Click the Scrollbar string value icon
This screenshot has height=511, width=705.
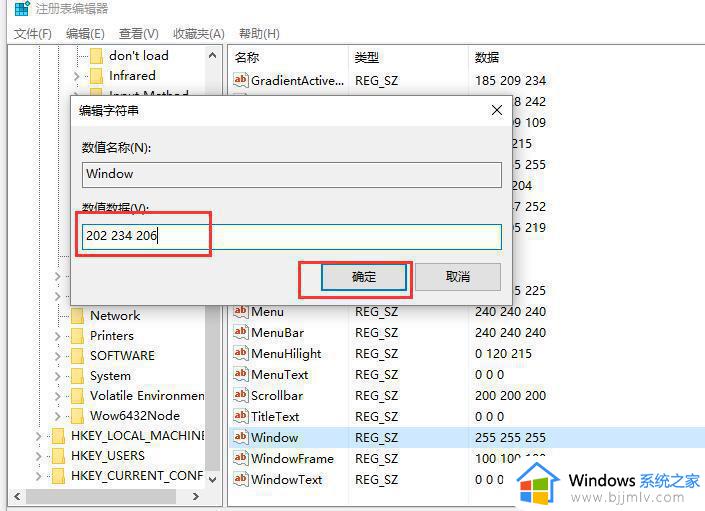pos(241,395)
